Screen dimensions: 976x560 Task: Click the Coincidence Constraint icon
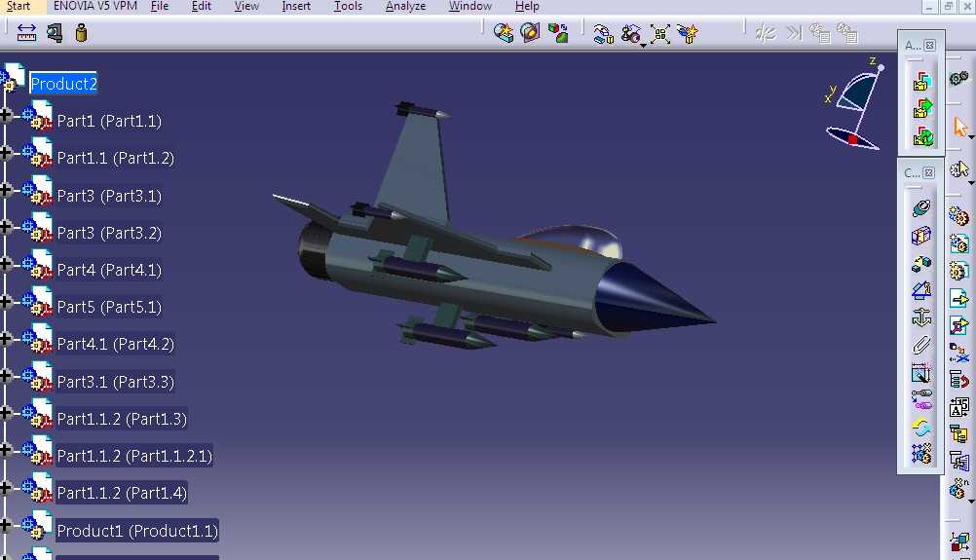[x=921, y=207]
